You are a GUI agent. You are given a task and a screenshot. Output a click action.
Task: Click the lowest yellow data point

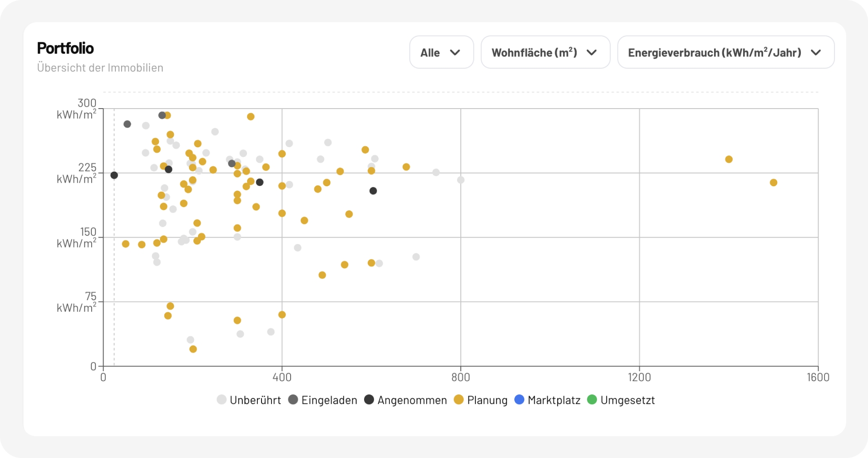click(x=193, y=349)
